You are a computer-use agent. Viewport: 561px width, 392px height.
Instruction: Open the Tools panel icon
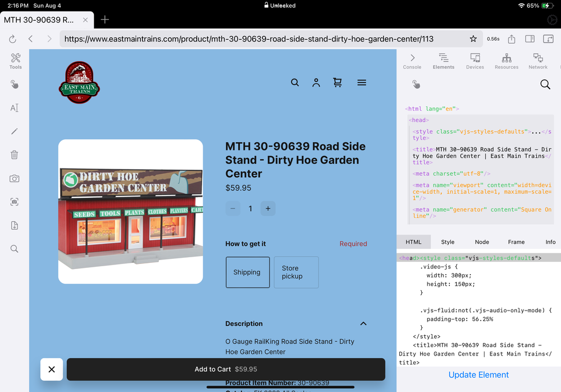pos(15,61)
